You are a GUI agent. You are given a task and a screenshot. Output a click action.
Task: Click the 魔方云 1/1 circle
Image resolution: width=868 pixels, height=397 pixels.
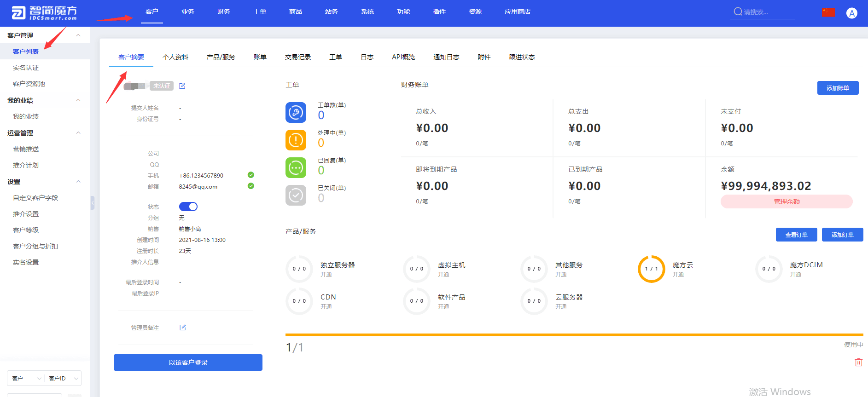[x=652, y=269]
